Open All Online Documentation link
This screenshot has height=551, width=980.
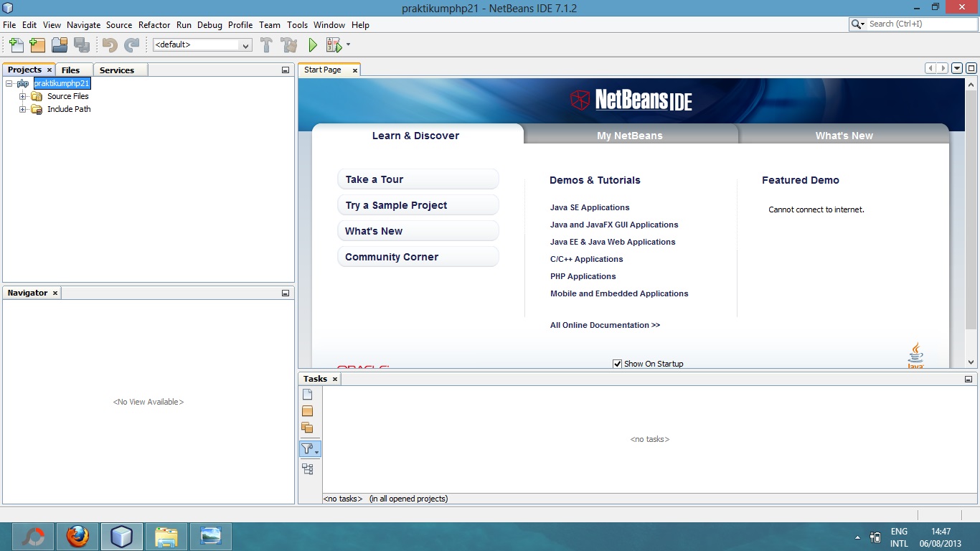point(605,325)
